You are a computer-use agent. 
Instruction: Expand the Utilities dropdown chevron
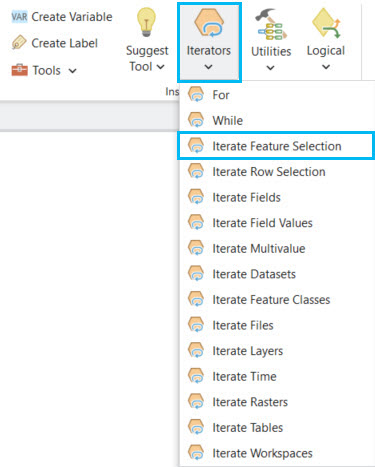[x=271, y=68]
